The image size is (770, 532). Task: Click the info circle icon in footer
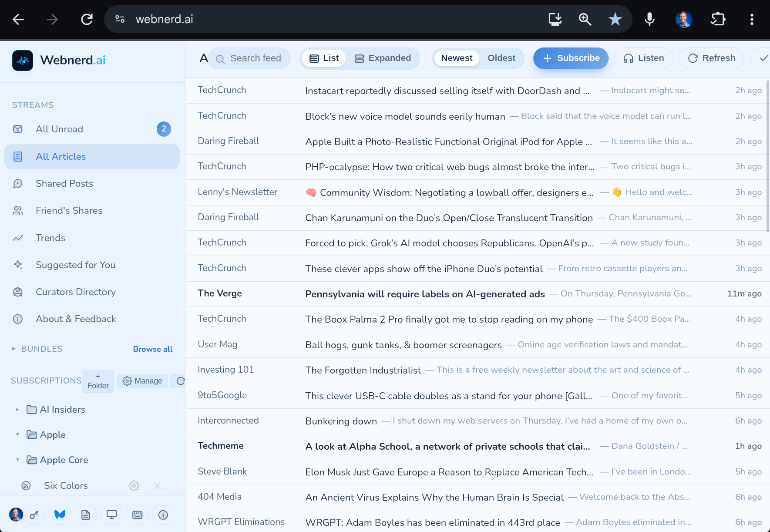click(163, 515)
